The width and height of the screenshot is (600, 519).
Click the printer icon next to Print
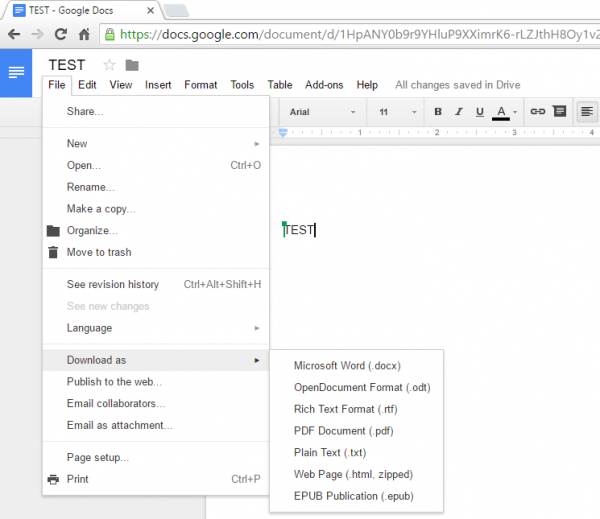[53, 479]
